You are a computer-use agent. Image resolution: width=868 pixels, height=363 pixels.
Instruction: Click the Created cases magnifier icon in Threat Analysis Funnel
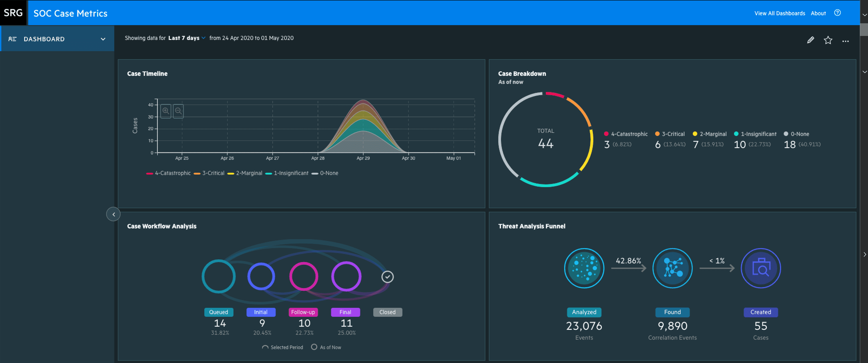(x=760, y=268)
